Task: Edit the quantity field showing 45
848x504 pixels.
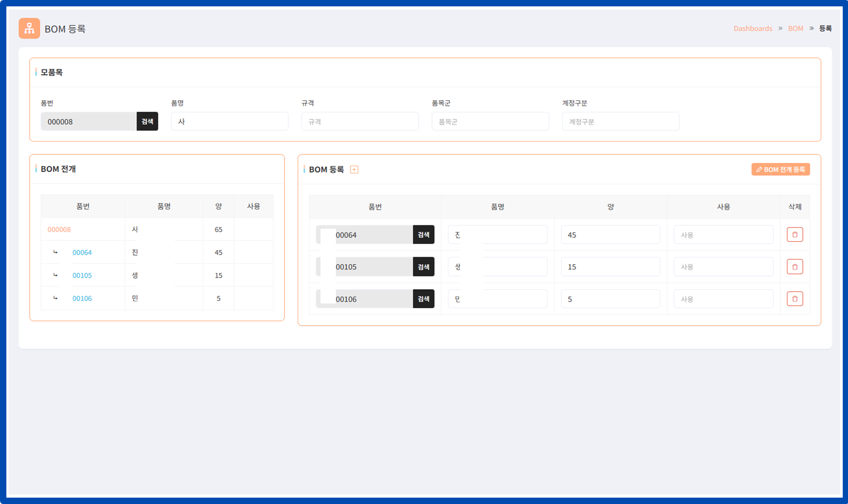Action: click(x=610, y=234)
